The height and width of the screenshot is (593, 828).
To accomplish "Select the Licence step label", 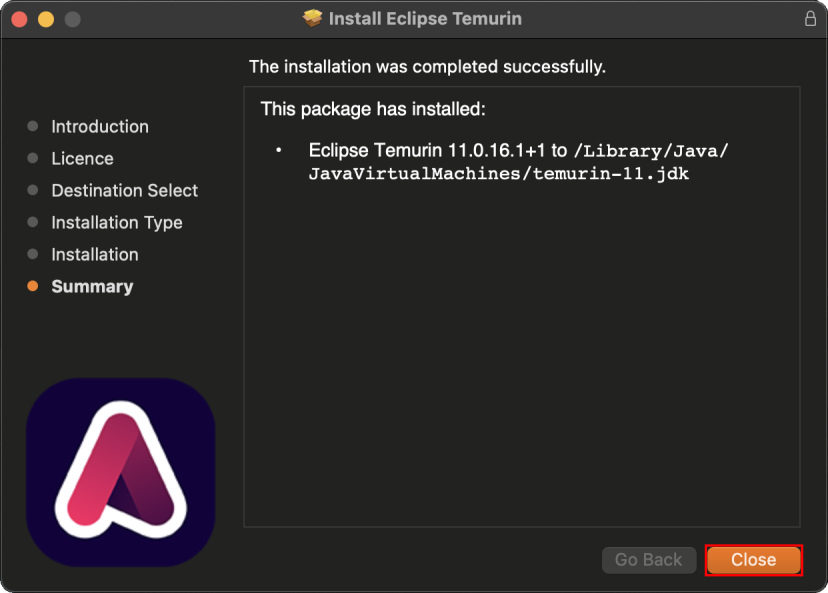I will point(82,158).
